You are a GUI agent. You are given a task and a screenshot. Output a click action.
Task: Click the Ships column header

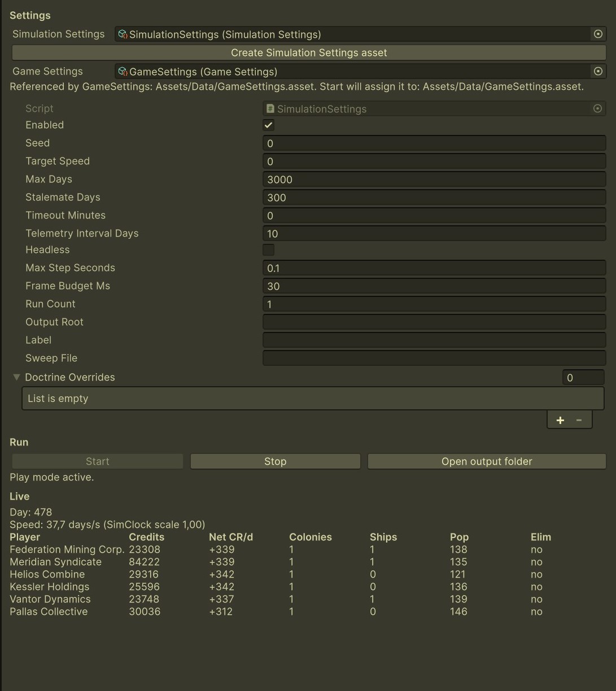(x=383, y=537)
